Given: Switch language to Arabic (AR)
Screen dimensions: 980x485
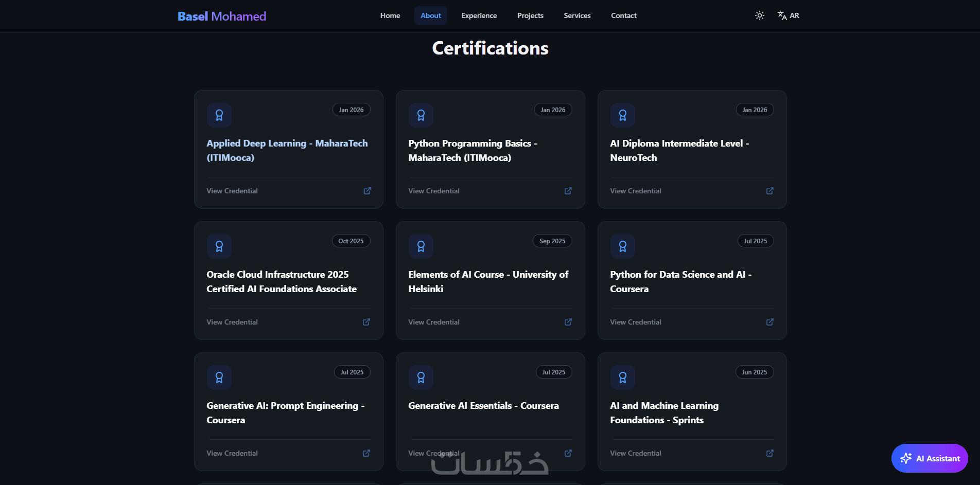Looking at the screenshot, I should click(789, 15).
